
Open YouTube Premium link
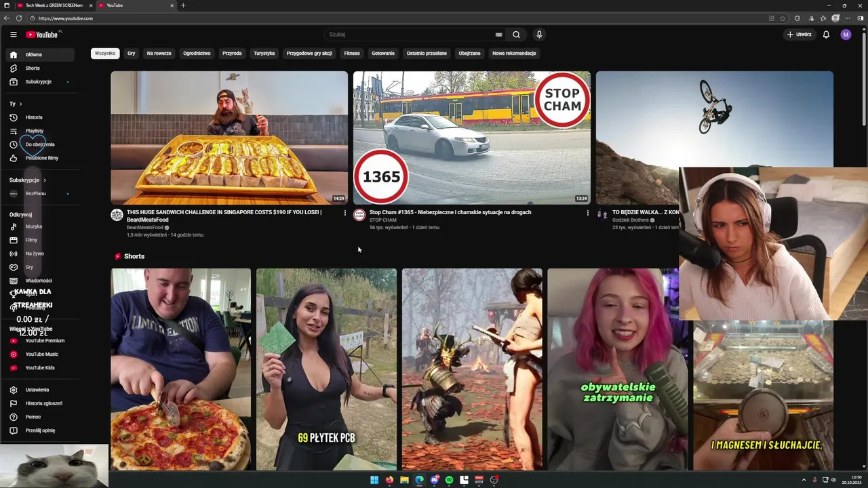point(41,341)
